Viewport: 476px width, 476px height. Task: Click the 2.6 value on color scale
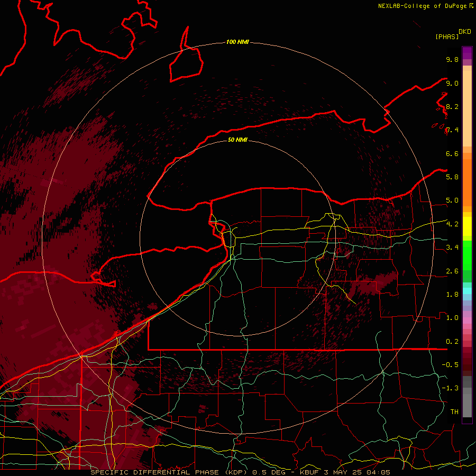452,271
